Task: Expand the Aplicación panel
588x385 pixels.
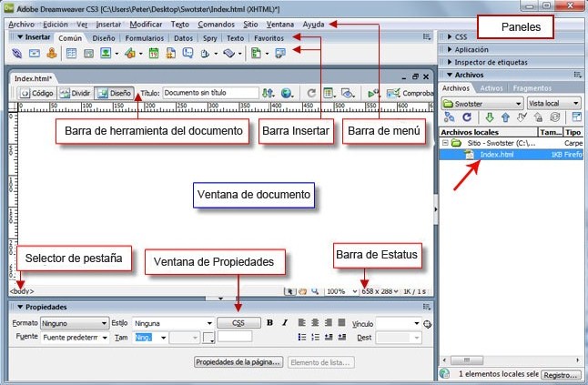Action: click(x=450, y=49)
